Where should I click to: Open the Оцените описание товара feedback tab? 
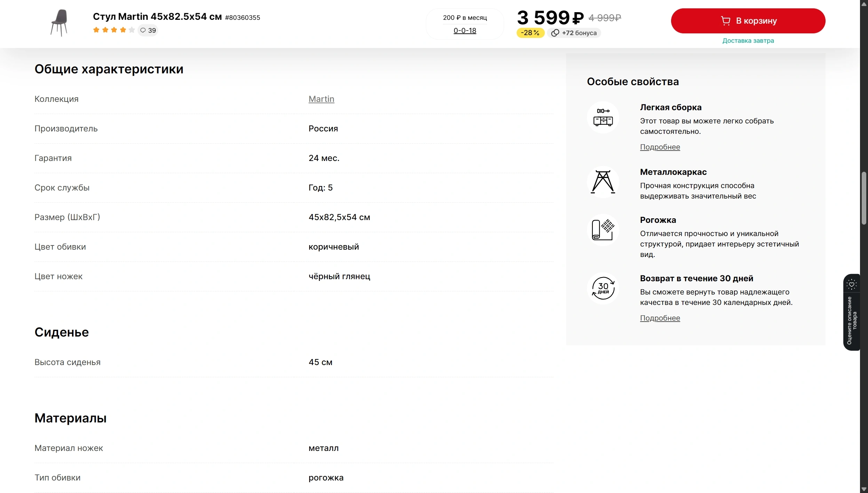(852, 320)
